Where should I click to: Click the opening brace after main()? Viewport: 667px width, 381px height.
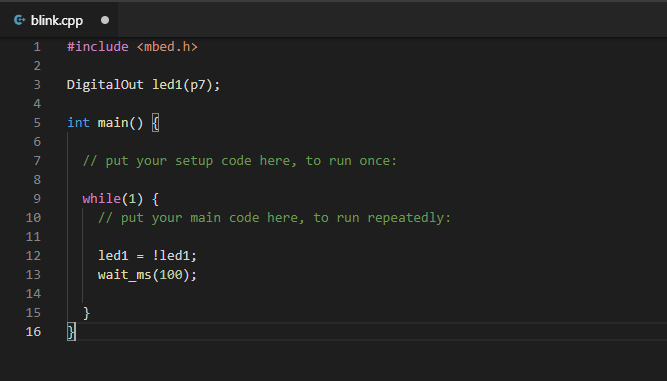click(156, 123)
